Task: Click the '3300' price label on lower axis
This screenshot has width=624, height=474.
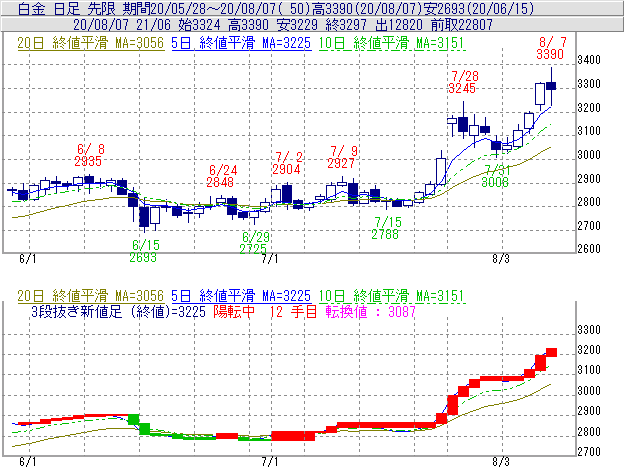Action: [x=589, y=330]
